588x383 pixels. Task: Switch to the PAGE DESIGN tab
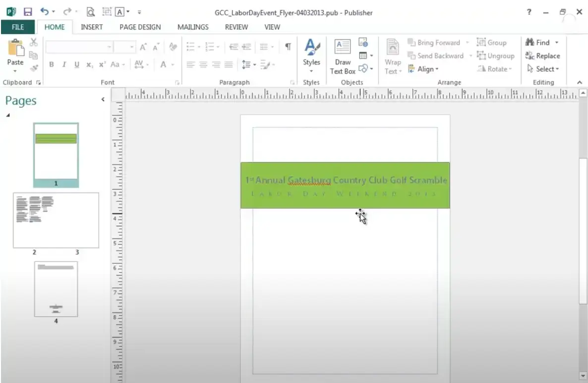pyautogui.click(x=140, y=27)
